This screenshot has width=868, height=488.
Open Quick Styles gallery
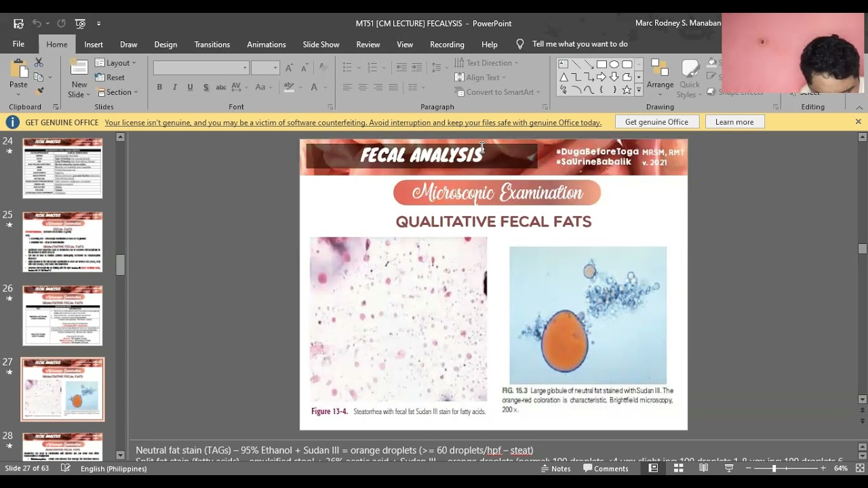(x=690, y=79)
